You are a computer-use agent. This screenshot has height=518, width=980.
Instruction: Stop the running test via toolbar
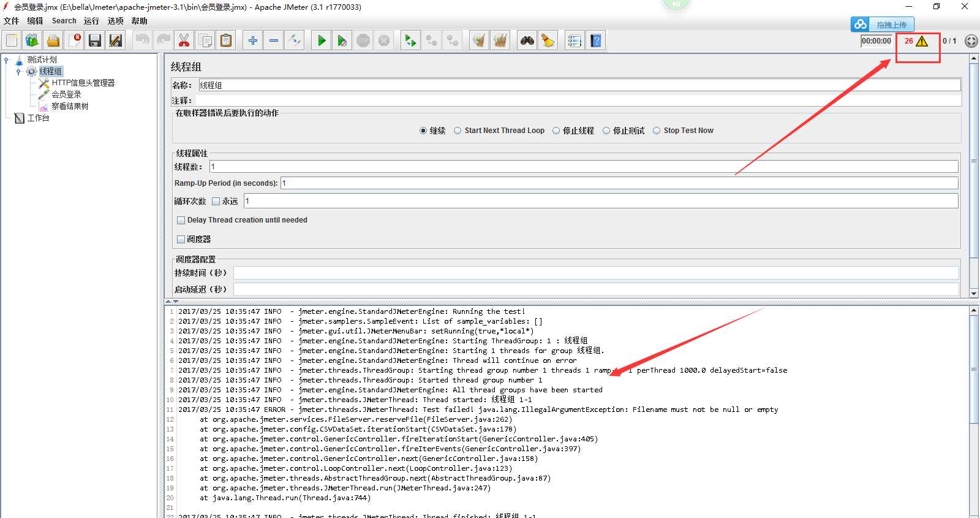[x=363, y=40]
